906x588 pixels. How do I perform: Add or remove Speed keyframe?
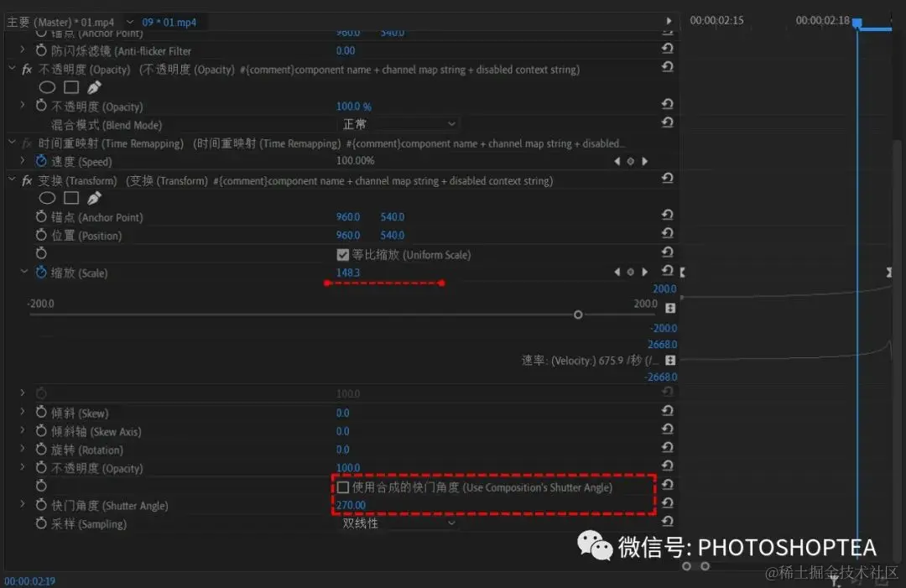pos(630,161)
